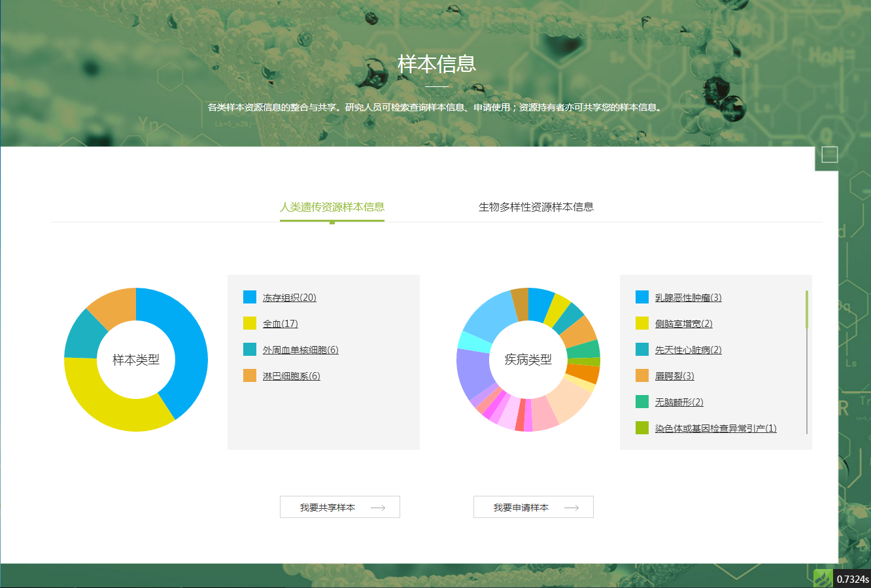Viewport: 871px width, 588px height.
Task: Click arrow icon on 我要共享样本 button
Action: tap(378, 508)
